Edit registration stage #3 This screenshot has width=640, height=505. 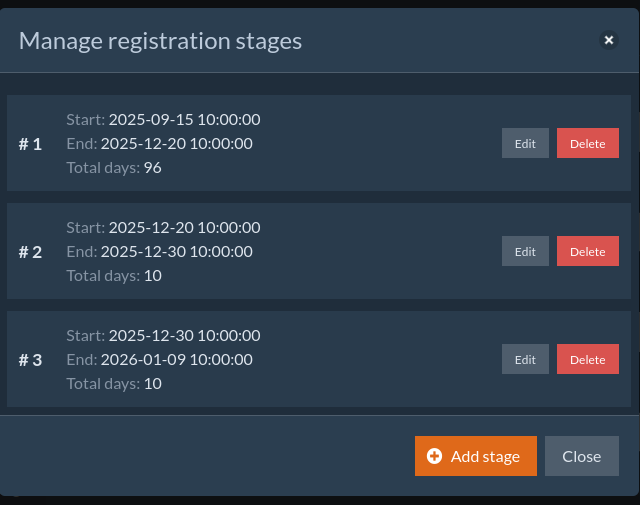pos(525,359)
